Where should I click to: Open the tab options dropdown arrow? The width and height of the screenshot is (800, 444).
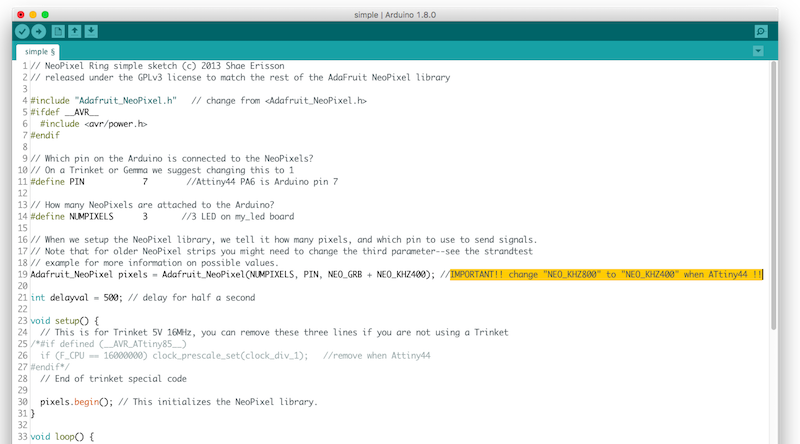[x=758, y=51]
